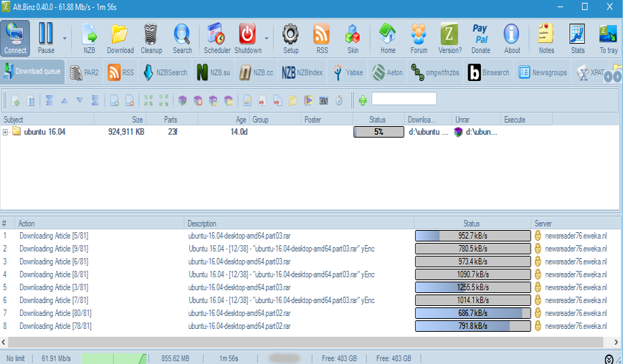Image resolution: width=623 pixels, height=364 pixels.
Task: Change the Skin
Action: 353,38
